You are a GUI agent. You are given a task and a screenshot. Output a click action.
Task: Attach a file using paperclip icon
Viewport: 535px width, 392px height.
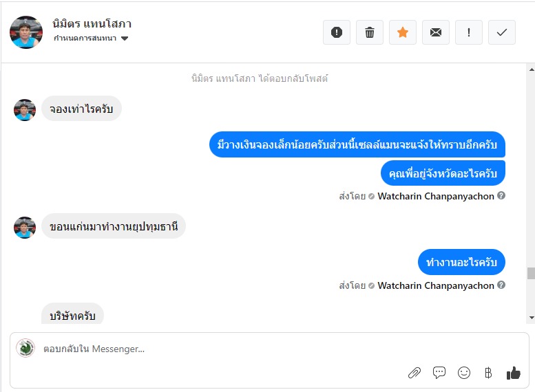[415, 373]
